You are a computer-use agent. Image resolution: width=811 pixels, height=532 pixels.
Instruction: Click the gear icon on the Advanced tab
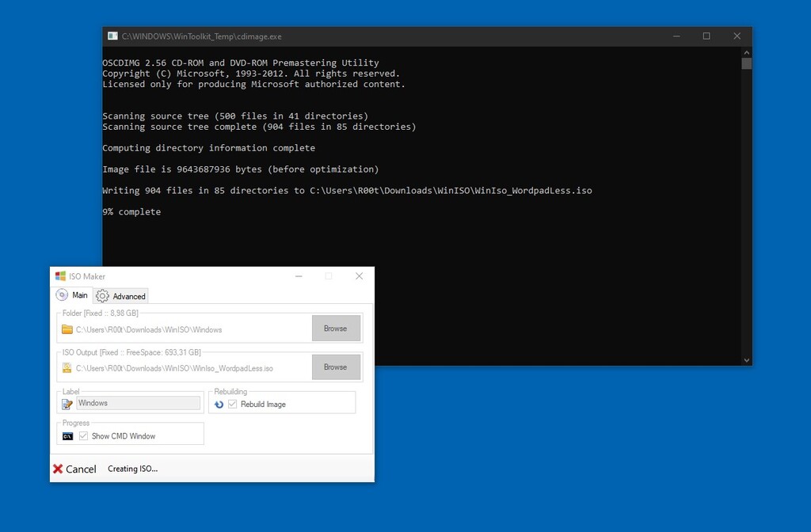coord(101,295)
